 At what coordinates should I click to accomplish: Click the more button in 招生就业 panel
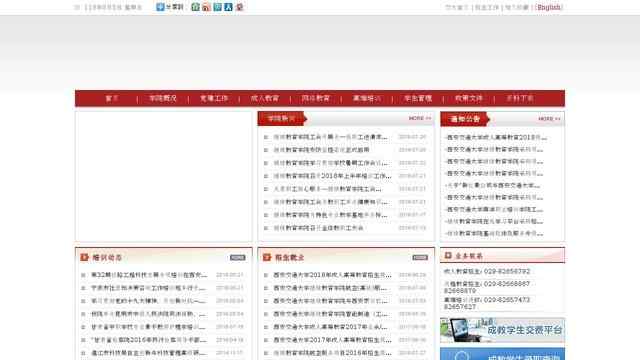click(x=420, y=258)
